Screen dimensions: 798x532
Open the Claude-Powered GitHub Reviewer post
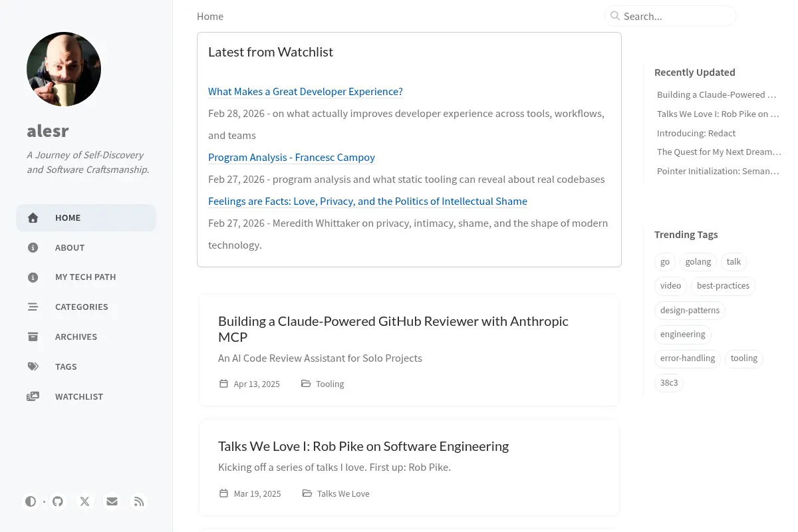393,329
